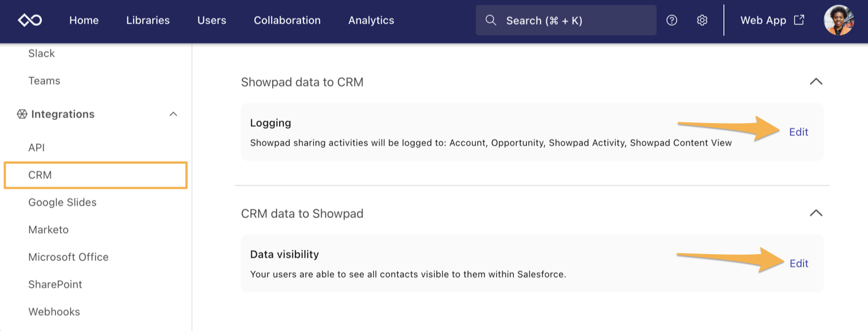Edit the Data visibility settings
This screenshot has height=331, width=868.
pos(798,263)
